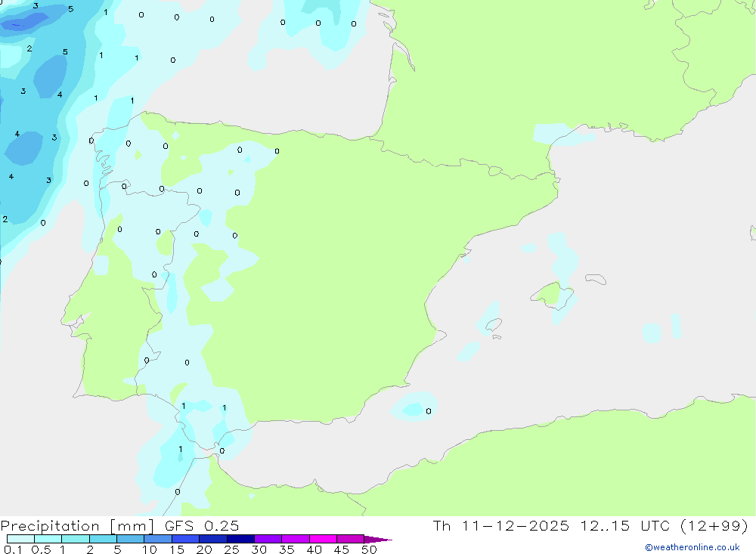
Task: Click the '25' legend scale label
Action: [232, 549]
